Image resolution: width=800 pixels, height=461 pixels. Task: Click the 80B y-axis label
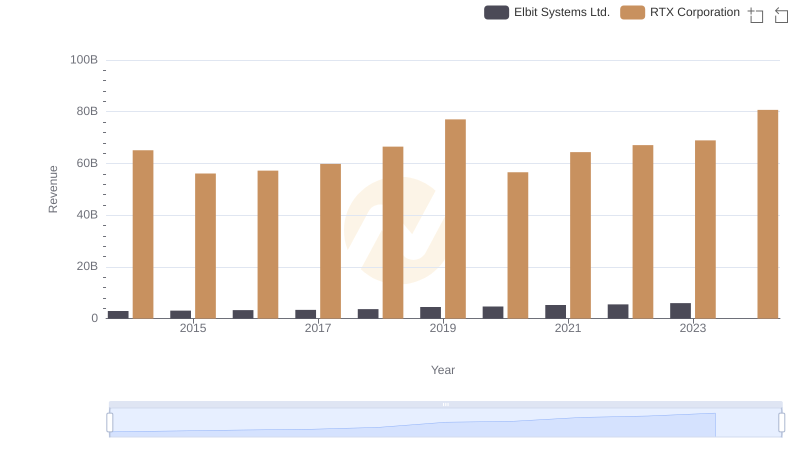pos(87,111)
